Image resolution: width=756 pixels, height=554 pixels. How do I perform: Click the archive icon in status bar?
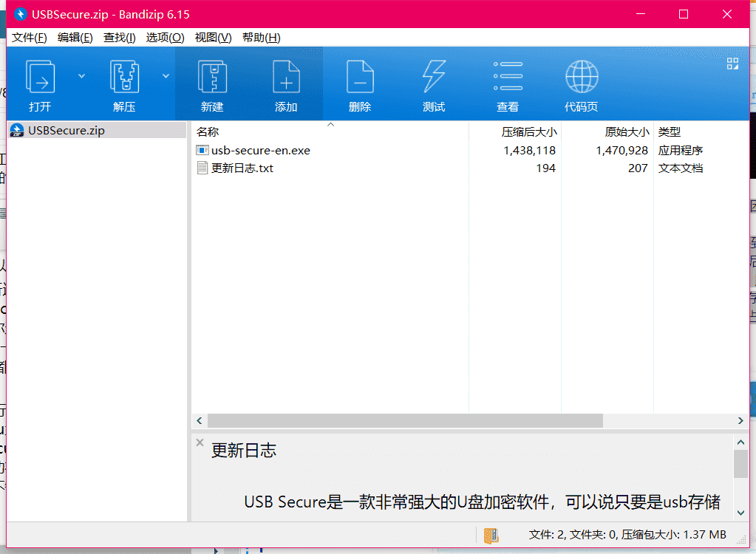coord(491,536)
